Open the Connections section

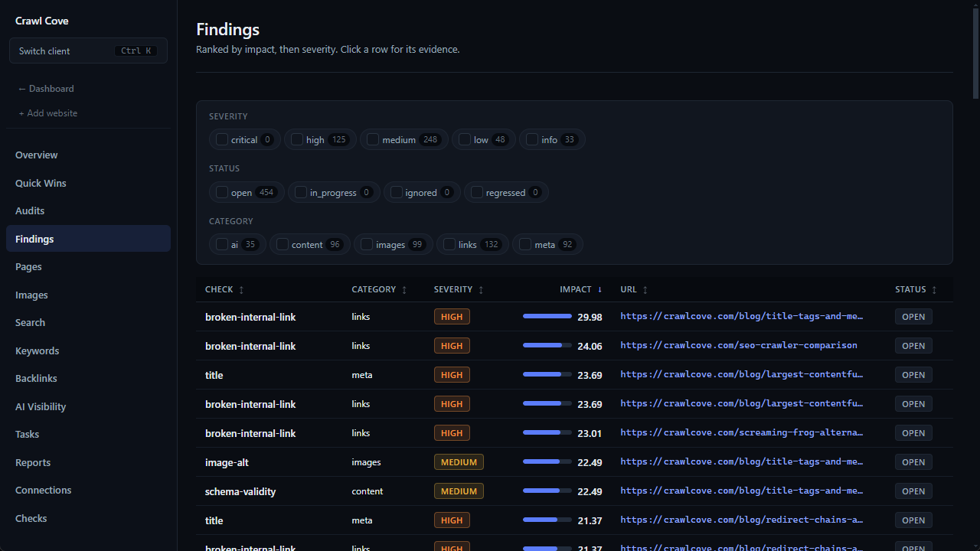(x=88, y=491)
